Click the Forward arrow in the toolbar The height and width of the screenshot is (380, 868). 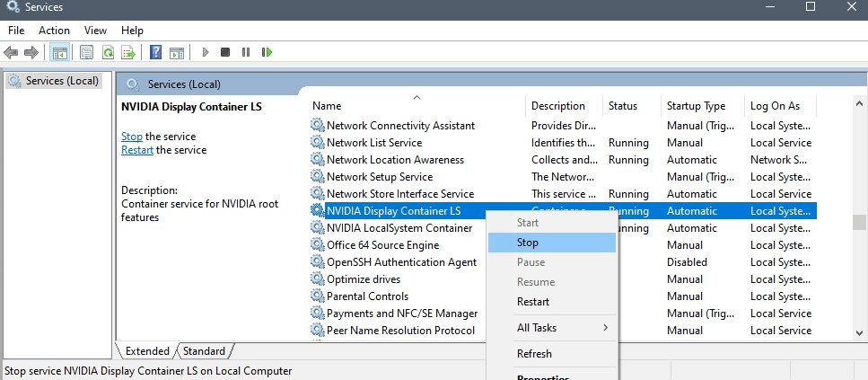click(31, 53)
